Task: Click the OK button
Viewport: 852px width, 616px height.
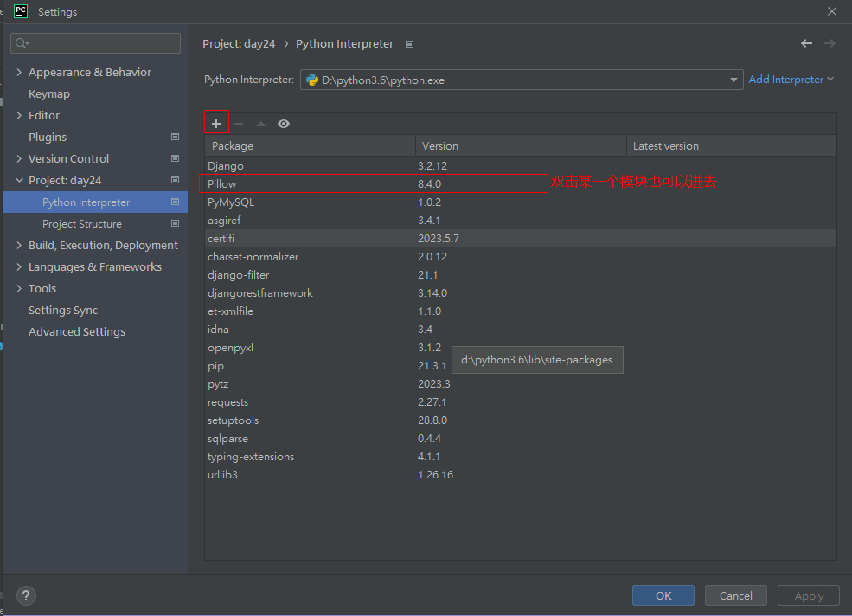Action: pos(663,595)
